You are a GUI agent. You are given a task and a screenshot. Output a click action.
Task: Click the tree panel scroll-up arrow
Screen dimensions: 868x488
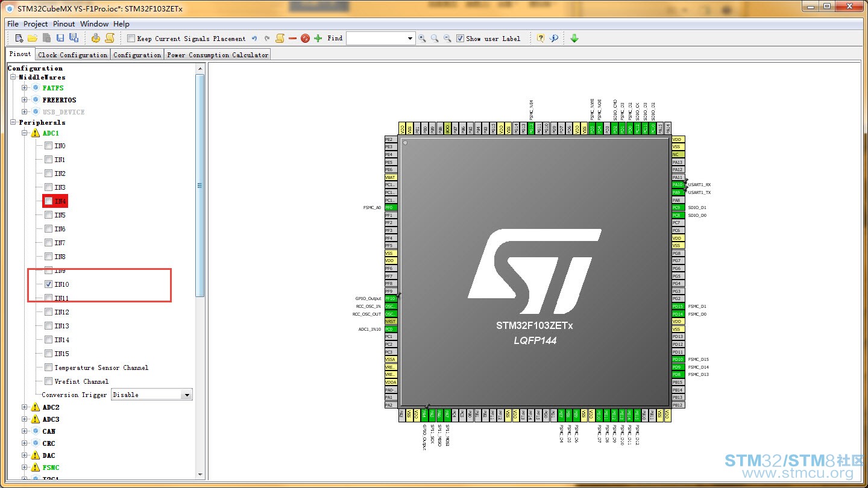tap(200, 69)
